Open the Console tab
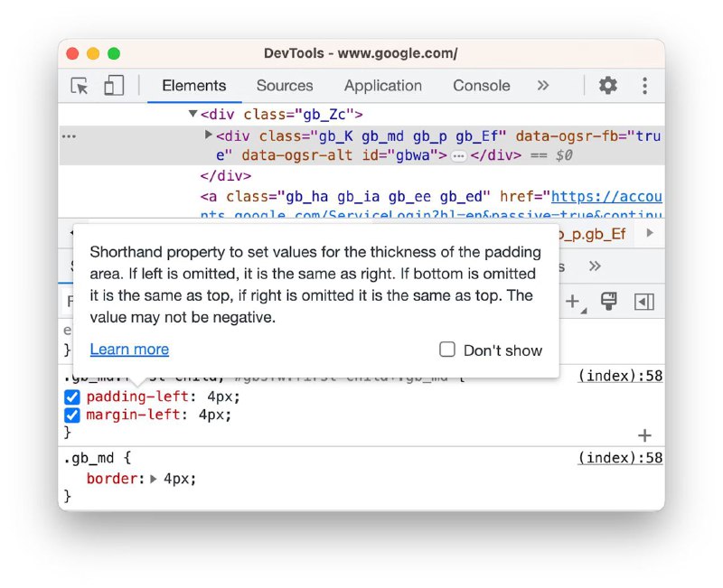723x588 pixels. pos(482,86)
